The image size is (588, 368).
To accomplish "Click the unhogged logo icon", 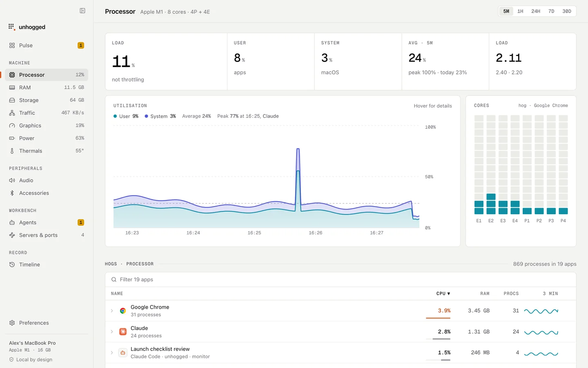I will click(12, 27).
